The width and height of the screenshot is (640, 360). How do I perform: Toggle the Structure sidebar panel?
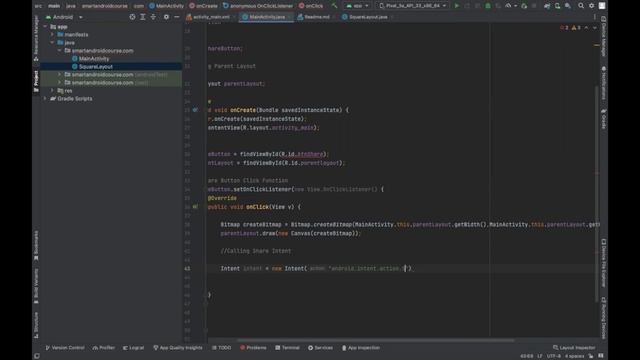click(36, 325)
